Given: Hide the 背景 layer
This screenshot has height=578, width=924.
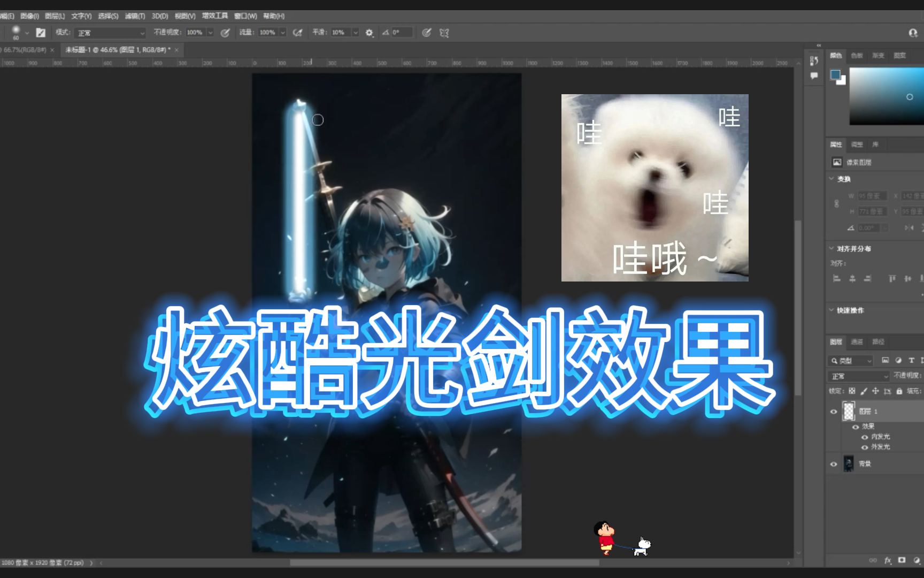Looking at the screenshot, I should pyautogui.click(x=834, y=463).
